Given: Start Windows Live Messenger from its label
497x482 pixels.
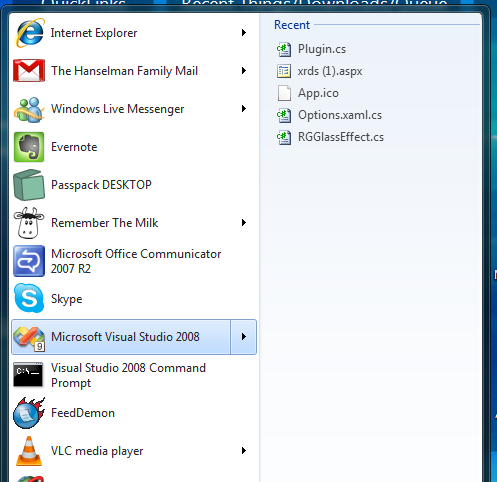Looking at the screenshot, I should pos(117,109).
